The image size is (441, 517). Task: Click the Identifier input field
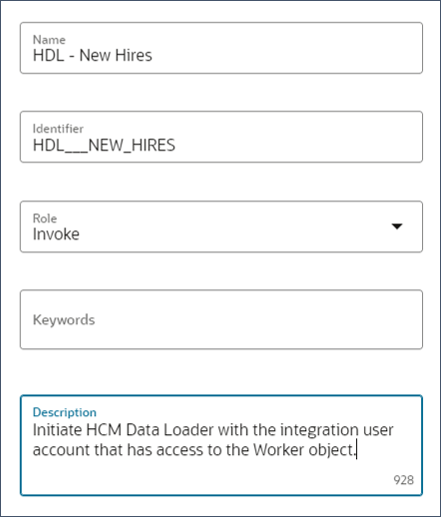click(221, 137)
